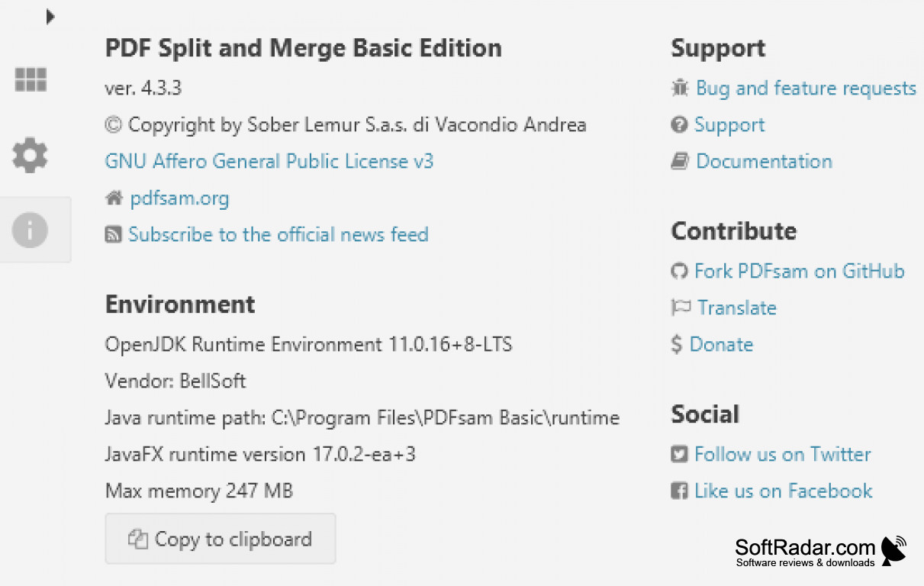
Task: Click the question mark icon beside Support
Action: pos(680,124)
